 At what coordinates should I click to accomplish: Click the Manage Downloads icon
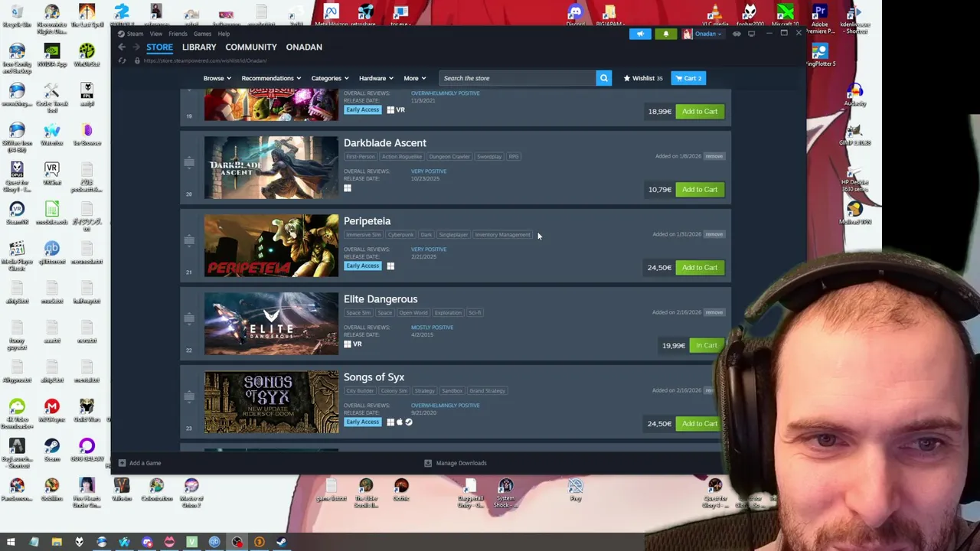point(428,463)
